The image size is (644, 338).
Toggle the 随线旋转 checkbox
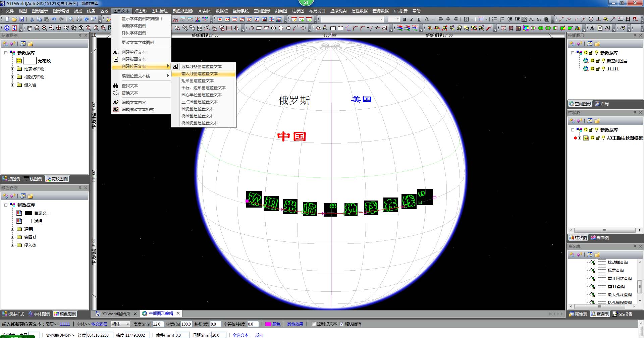[342, 324]
